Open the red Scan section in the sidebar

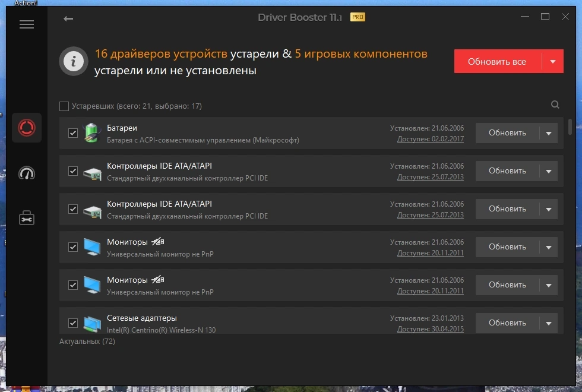point(27,128)
